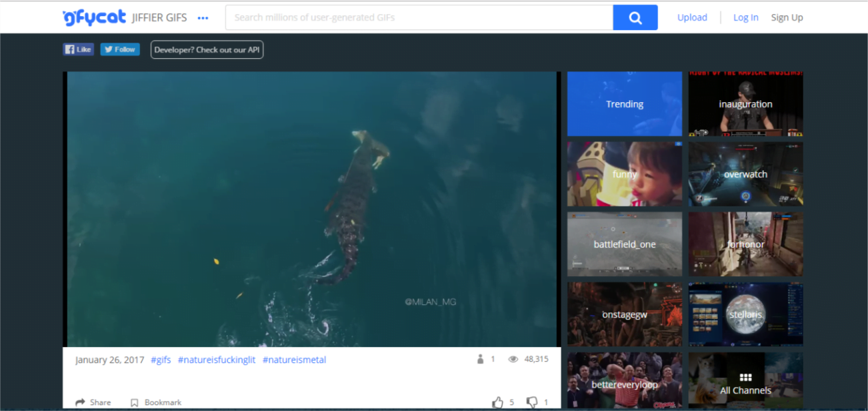Click the thumbs down icon
The height and width of the screenshot is (411, 868).
click(x=532, y=402)
